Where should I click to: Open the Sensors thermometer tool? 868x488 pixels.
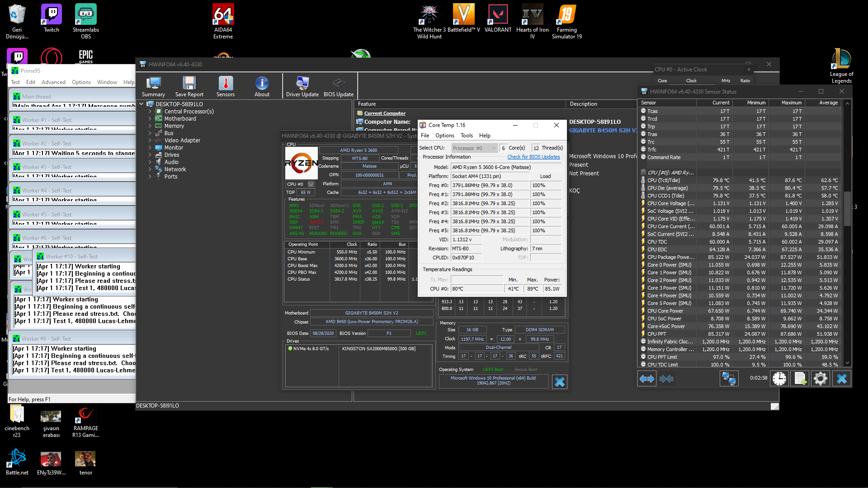(226, 87)
